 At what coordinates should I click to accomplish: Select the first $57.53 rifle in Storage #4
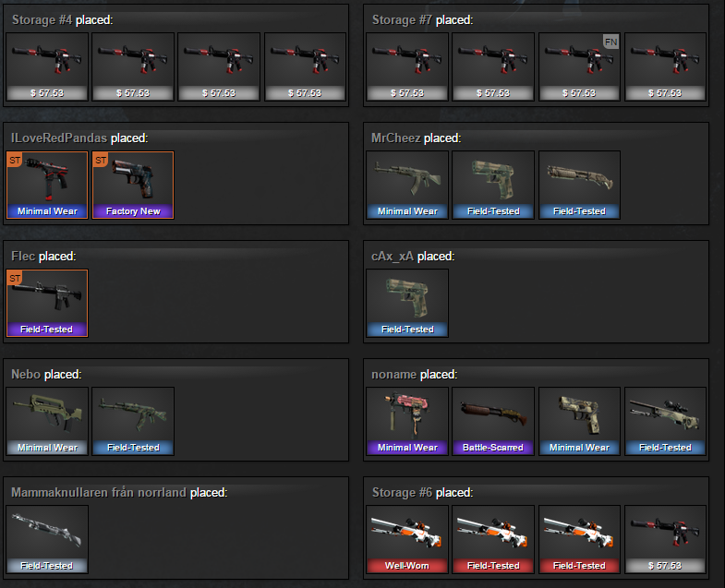(47, 66)
